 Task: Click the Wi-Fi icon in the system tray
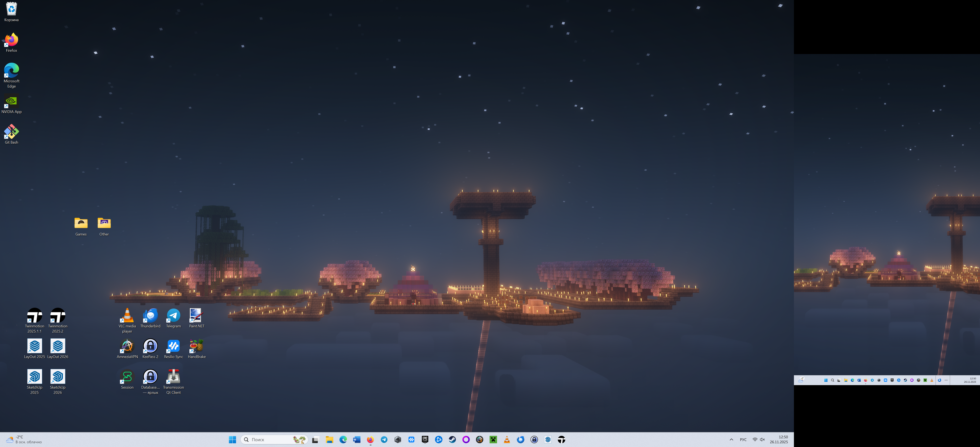755,439
